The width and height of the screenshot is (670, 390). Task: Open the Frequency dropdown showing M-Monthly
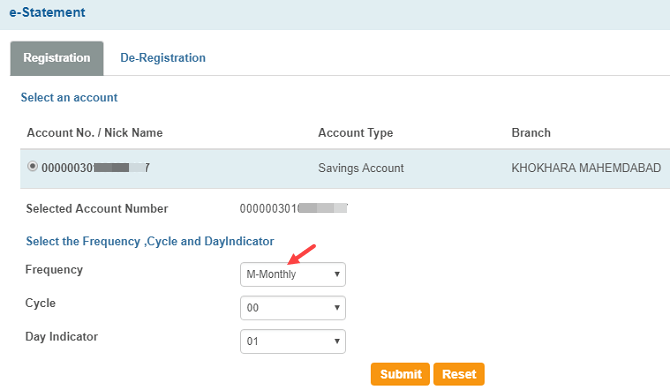pos(293,274)
